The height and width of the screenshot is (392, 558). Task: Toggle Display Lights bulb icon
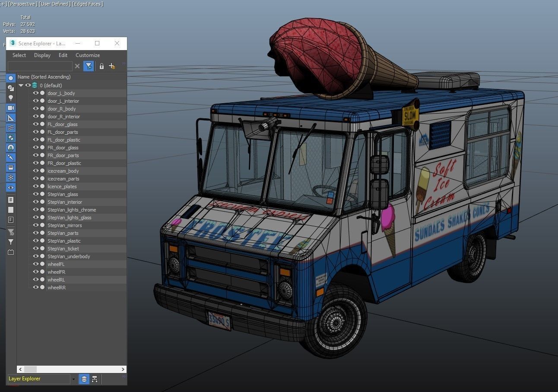point(11,98)
